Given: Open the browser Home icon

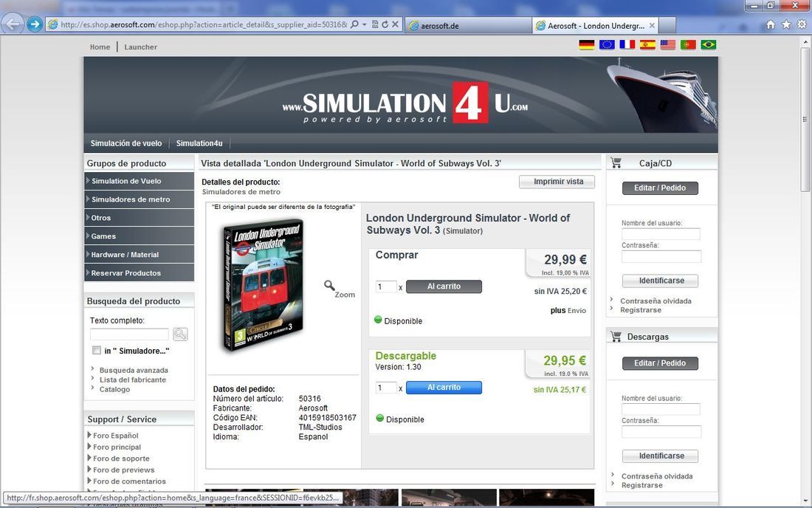Looking at the screenshot, I should click(771, 24).
